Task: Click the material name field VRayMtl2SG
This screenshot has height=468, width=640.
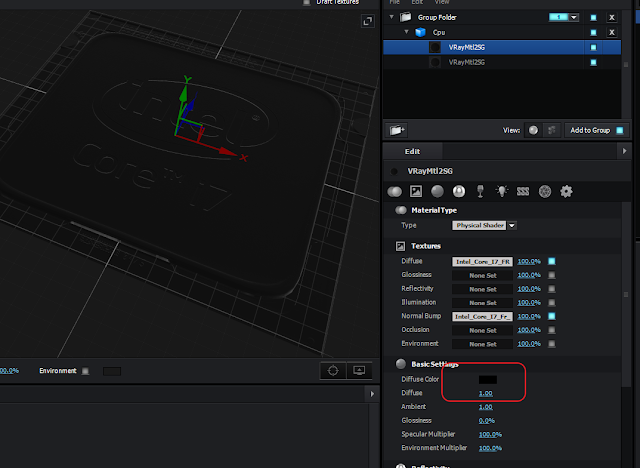Action: click(x=430, y=171)
